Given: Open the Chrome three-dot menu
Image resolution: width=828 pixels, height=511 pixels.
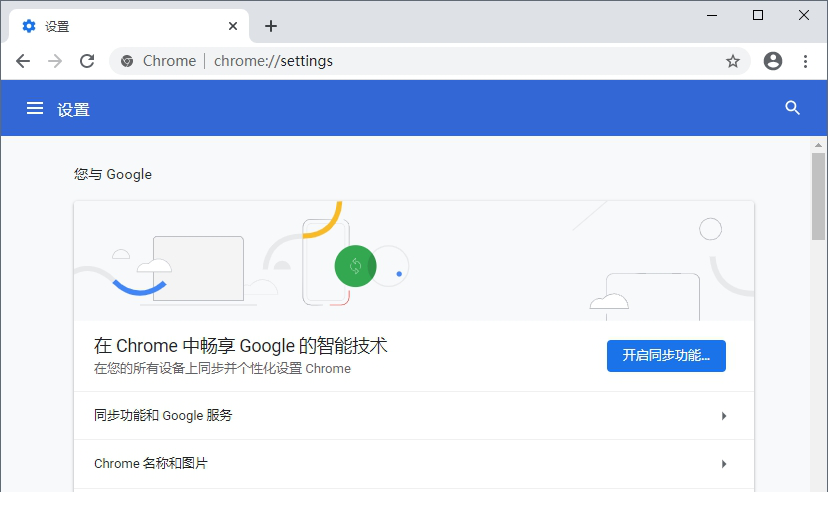Looking at the screenshot, I should pyautogui.click(x=805, y=61).
